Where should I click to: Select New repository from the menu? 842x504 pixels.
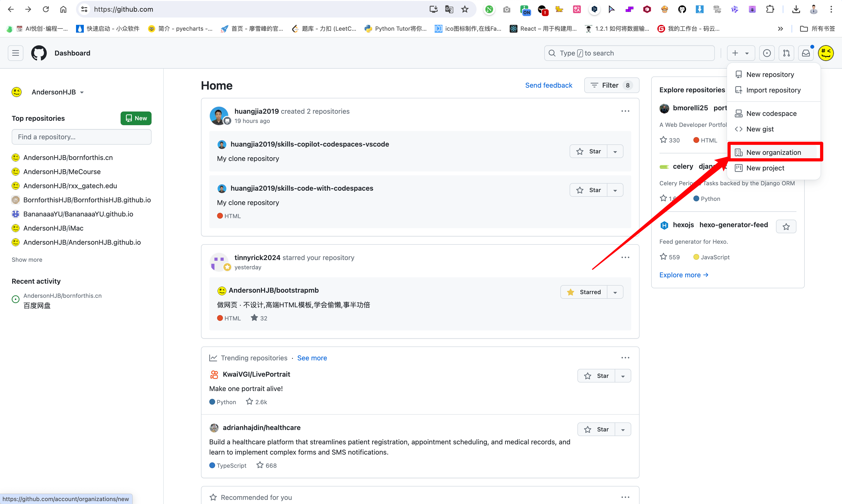pyautogui.click(x=774, y=74)
